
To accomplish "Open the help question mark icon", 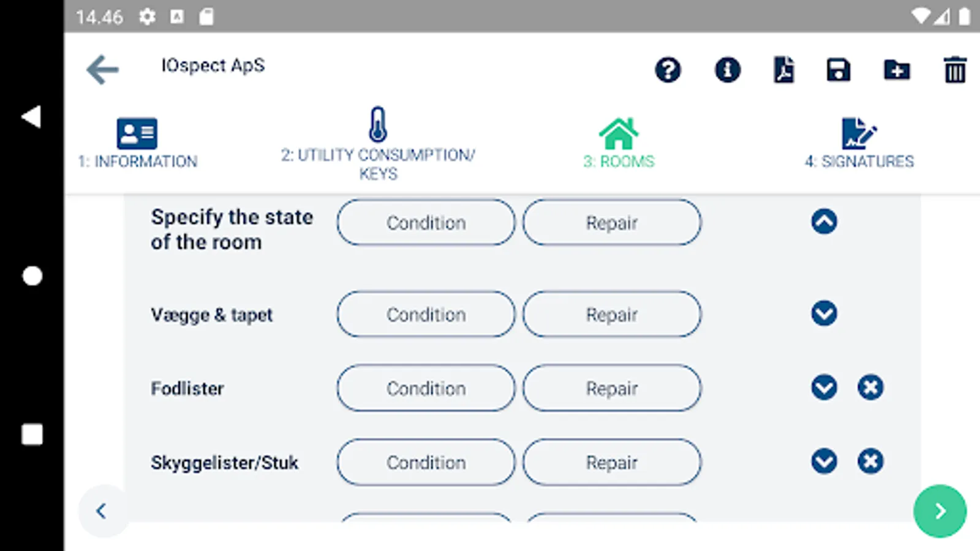I will point(668,70).
